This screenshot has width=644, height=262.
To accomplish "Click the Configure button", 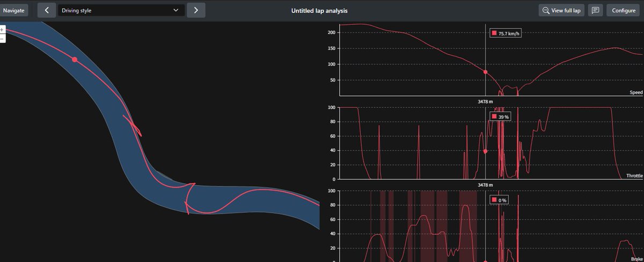I will click(624, 10).
